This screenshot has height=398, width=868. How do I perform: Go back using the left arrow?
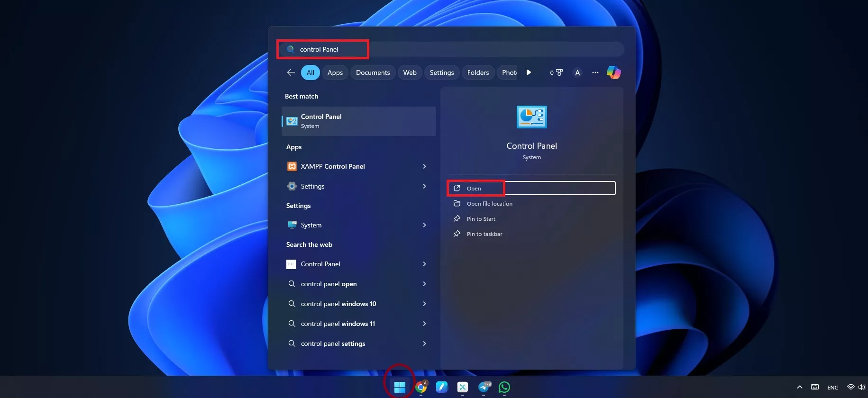pyautogui.click(x=291, y=72)
